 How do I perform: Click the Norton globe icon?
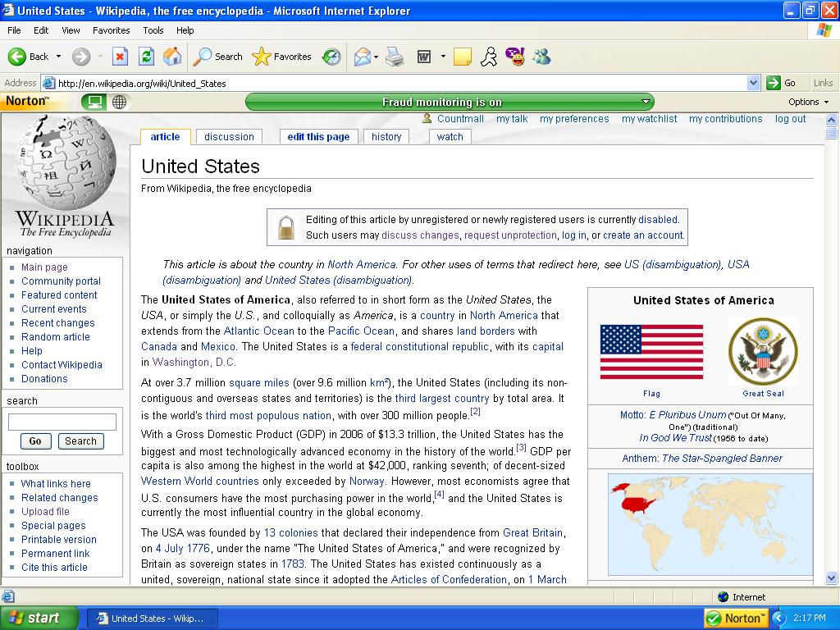click(120, 102)
